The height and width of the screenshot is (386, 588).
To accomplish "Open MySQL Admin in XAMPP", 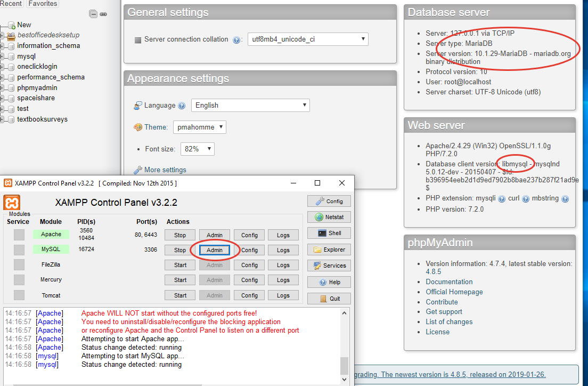I will pos(215,250).
